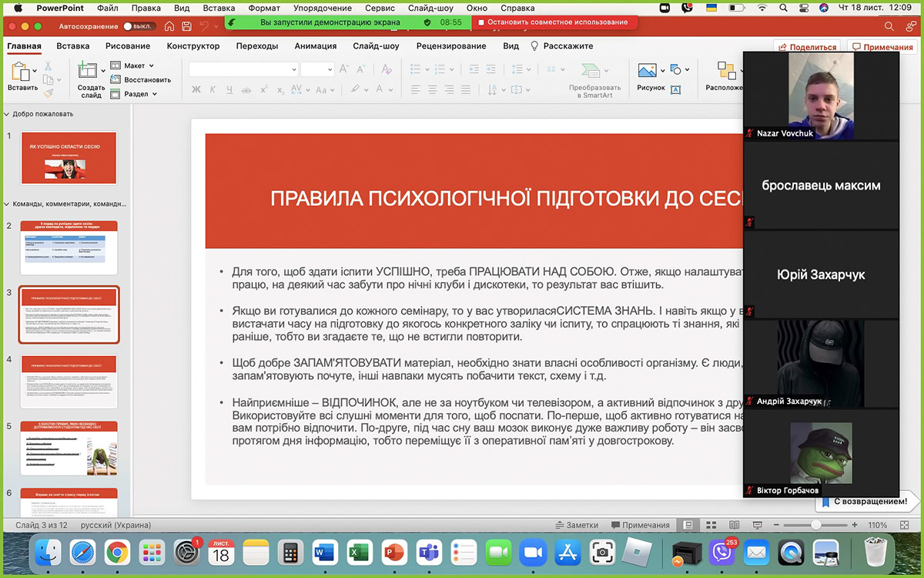Open the Конструктор ribbon tab
Screen dimensions: 924x578
point(193,46)
